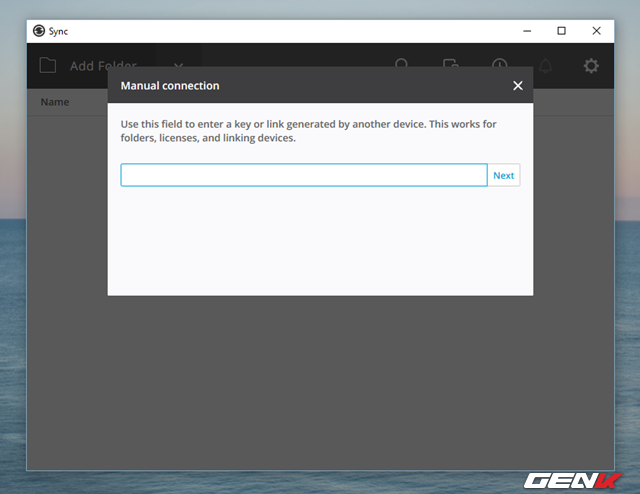Click the Sync app icon in title bar
640x494 pixels.
(x=39, y=31)
